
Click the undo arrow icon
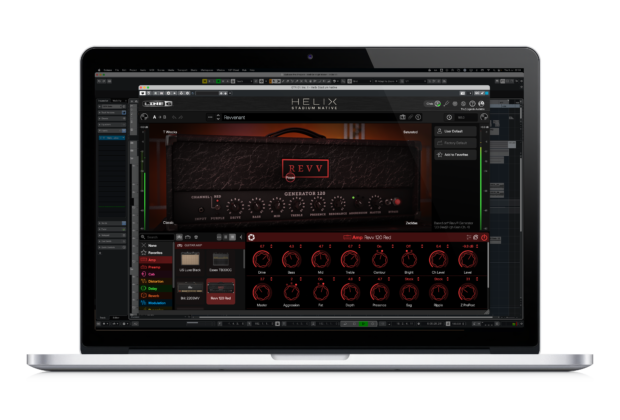point(174,117)
